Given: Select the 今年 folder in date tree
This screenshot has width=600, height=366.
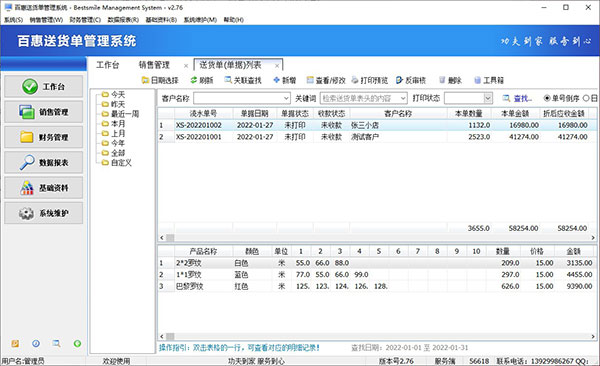Looking at the screenshot, I should tap(114, 143).
